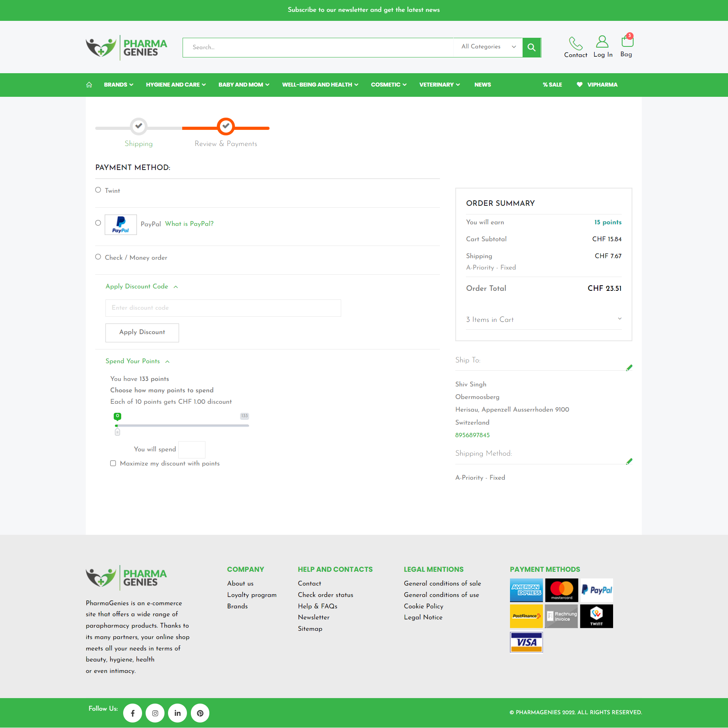This screenshot has width=728, height=728.
Task: Select Twint payment method
Action: [x=98, y=190]
